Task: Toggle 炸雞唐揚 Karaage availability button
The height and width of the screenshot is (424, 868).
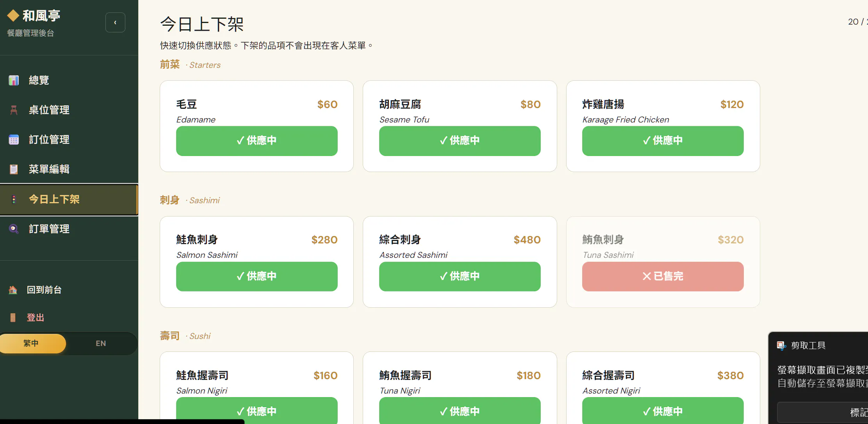Action: [x=663, y=141]
